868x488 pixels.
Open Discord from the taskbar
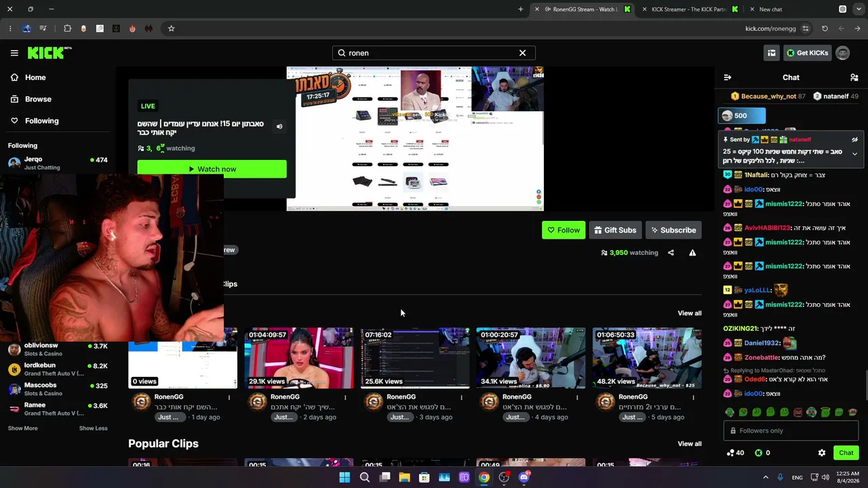[x=524, y=477]
